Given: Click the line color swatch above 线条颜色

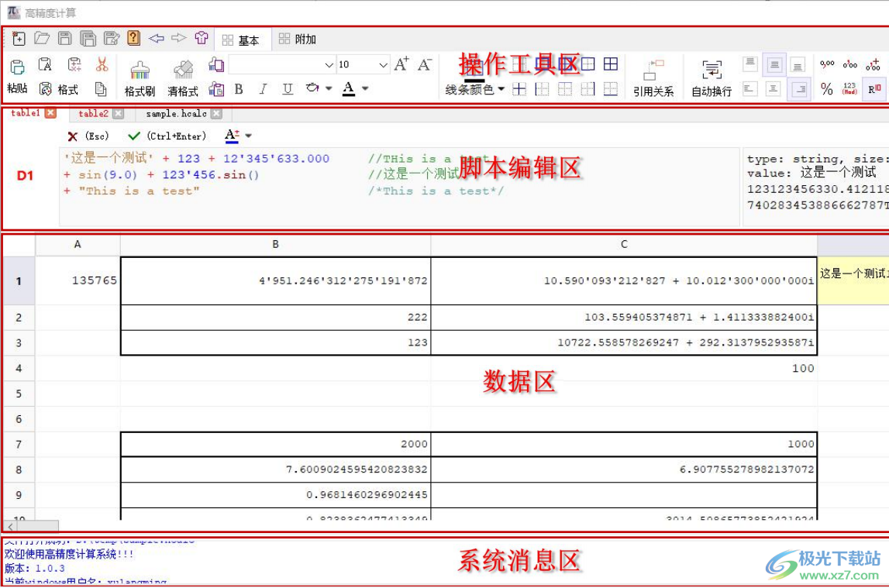Looking at the screenshot, I should (474, 70).
